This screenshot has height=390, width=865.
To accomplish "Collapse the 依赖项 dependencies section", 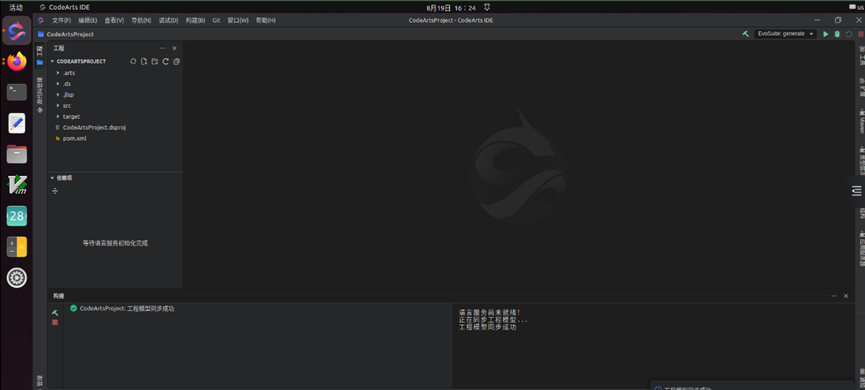I will pos(52,178).
